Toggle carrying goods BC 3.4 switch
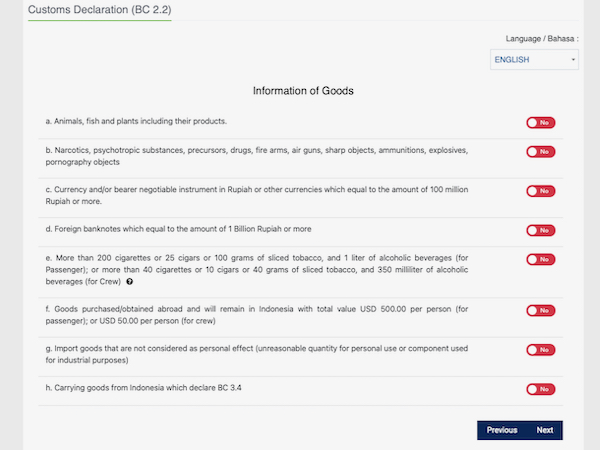Screen dimensions: 600x450 [x=540, y=389]
